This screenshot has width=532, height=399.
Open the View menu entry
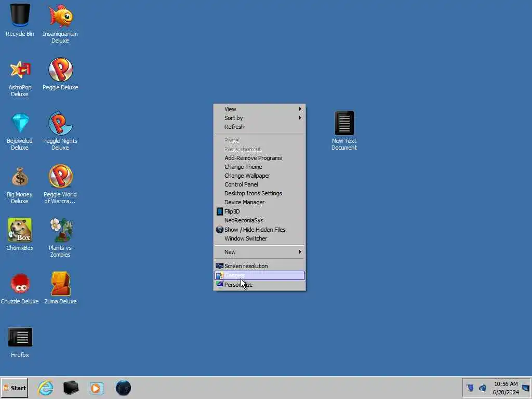point(260,109)
